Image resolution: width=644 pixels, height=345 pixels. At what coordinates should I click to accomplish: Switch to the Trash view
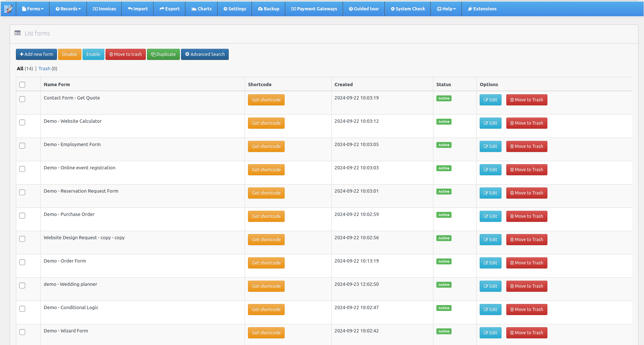44,68
